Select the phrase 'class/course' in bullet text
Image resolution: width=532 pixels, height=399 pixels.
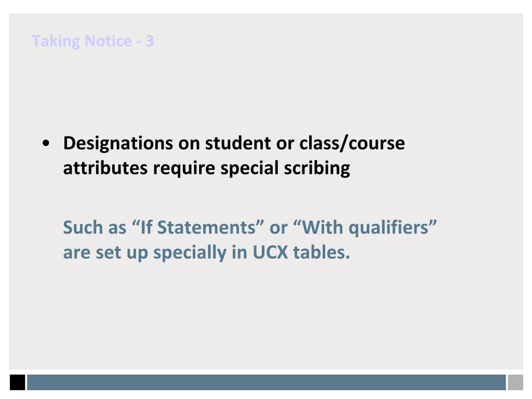coord(352,143)
